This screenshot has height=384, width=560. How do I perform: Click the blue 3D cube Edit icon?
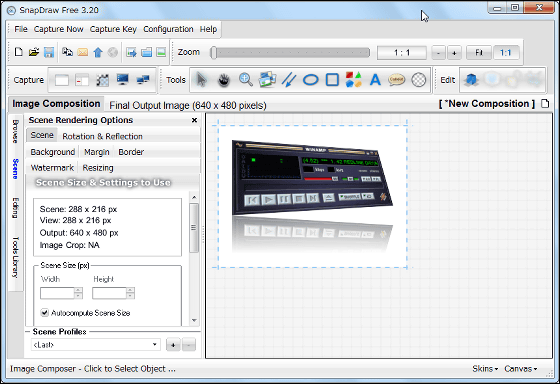click(471, 79)
